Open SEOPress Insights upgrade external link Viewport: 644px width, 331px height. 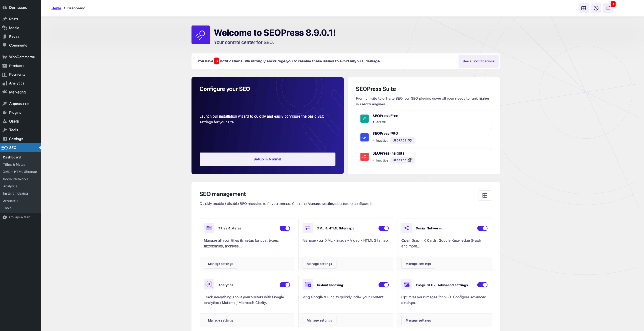tap(402, 160)
